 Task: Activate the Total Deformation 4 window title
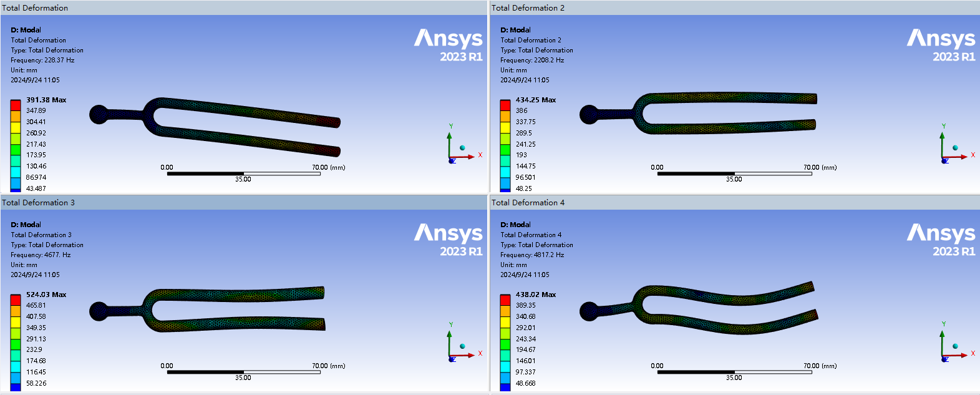pos(528,203)
